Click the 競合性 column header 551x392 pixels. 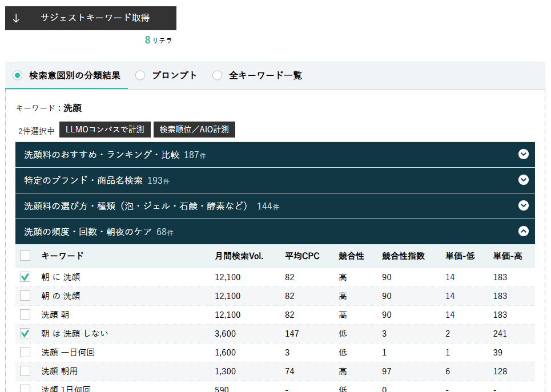tap(351, 256)
